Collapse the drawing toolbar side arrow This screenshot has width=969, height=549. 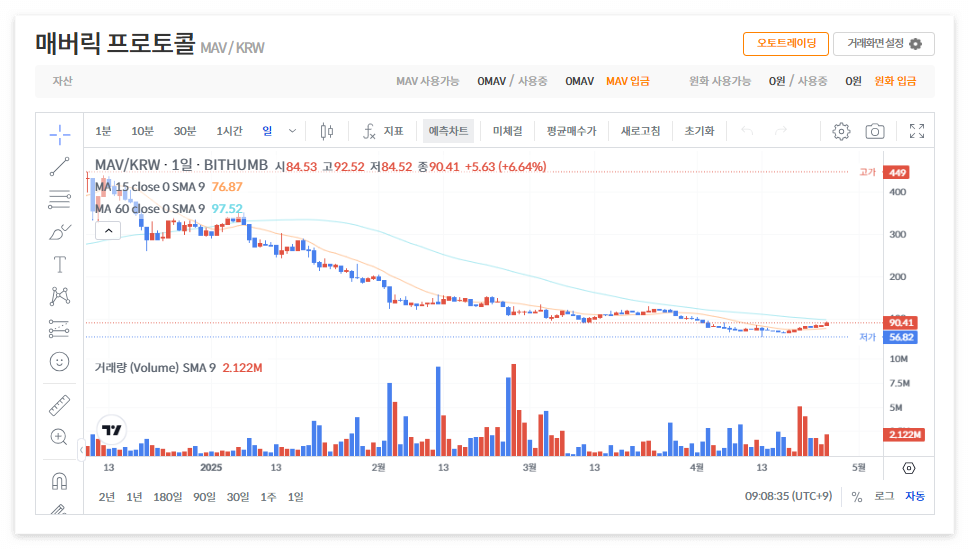point(82,450)
